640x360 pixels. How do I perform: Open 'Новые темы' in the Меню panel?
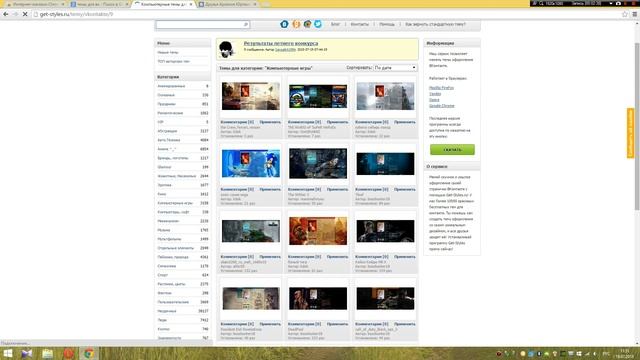pyautogui.click(x=168, y=52)
